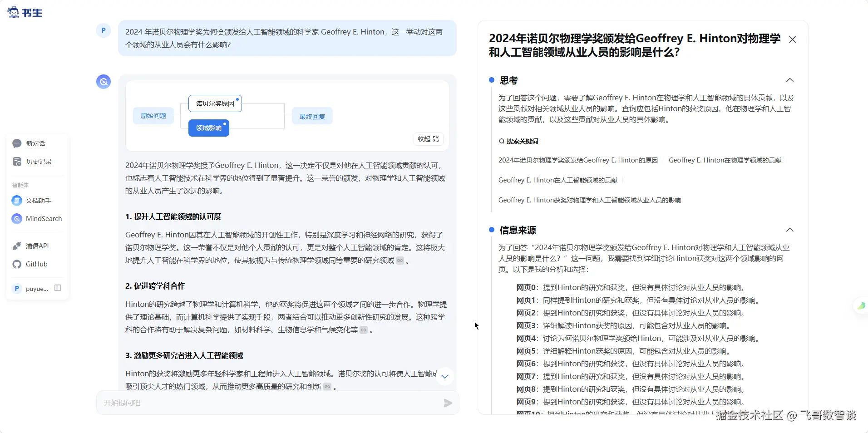The width and height of the screenshot is (868, 433).
Task: Click the 网页9 source entry
Action: point(631,402)
